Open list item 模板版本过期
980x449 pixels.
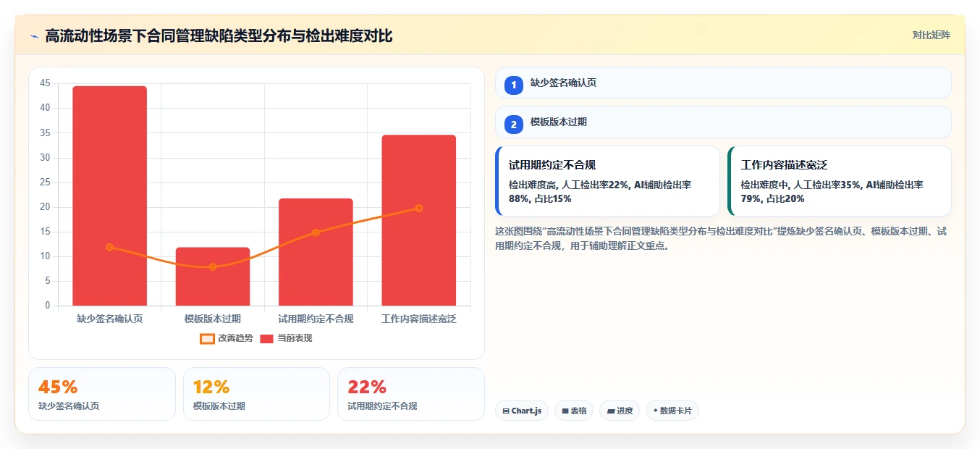coord(723,122)
